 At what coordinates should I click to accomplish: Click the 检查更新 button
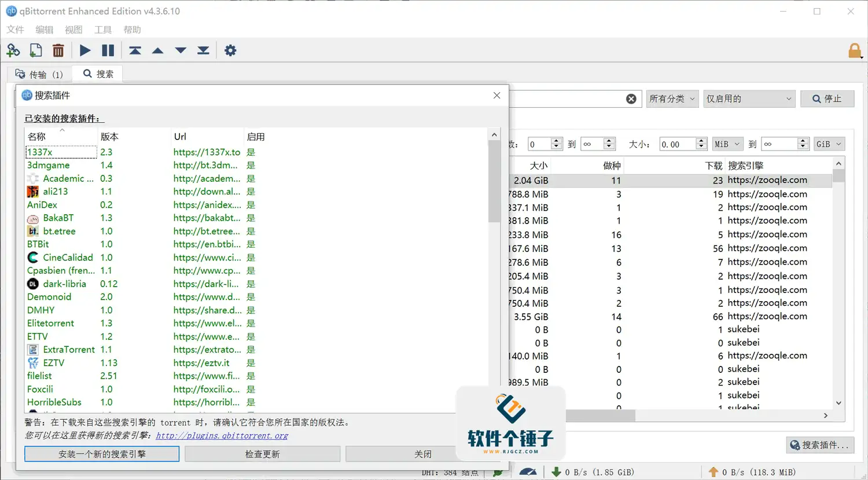click(262, 453)
